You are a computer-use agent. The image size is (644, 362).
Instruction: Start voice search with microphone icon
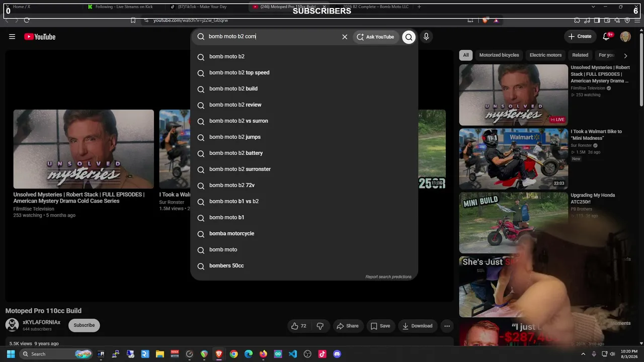tap(426, 37)
